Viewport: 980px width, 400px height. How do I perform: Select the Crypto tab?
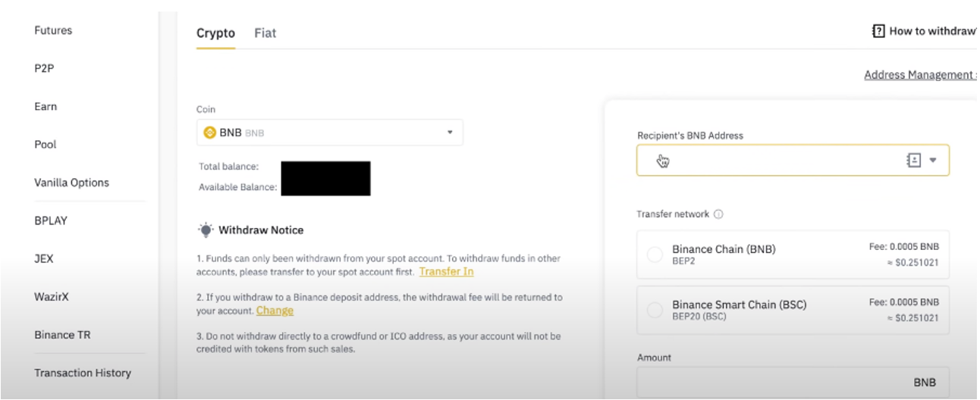click(215, 33)
